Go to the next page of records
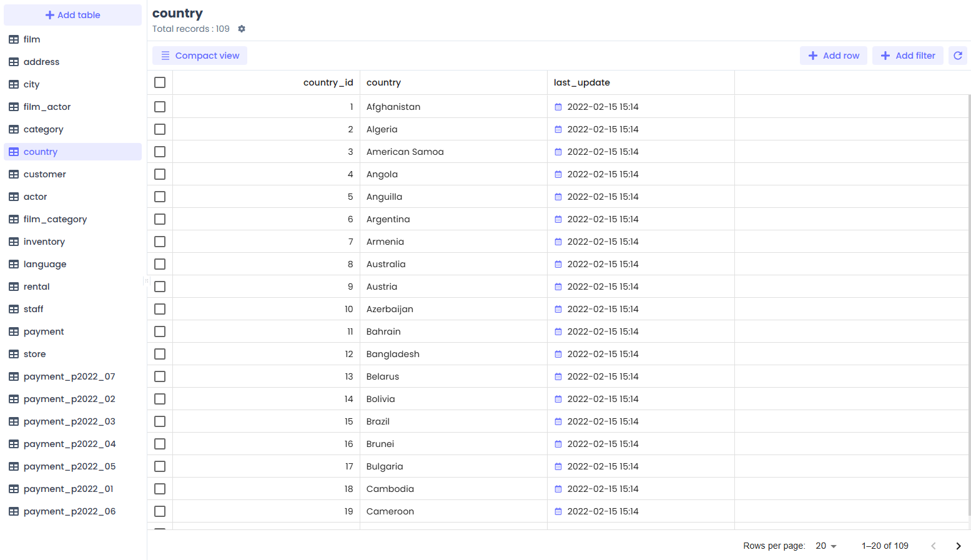Screen dimensions: 971x560 click(x=959, y=546)
